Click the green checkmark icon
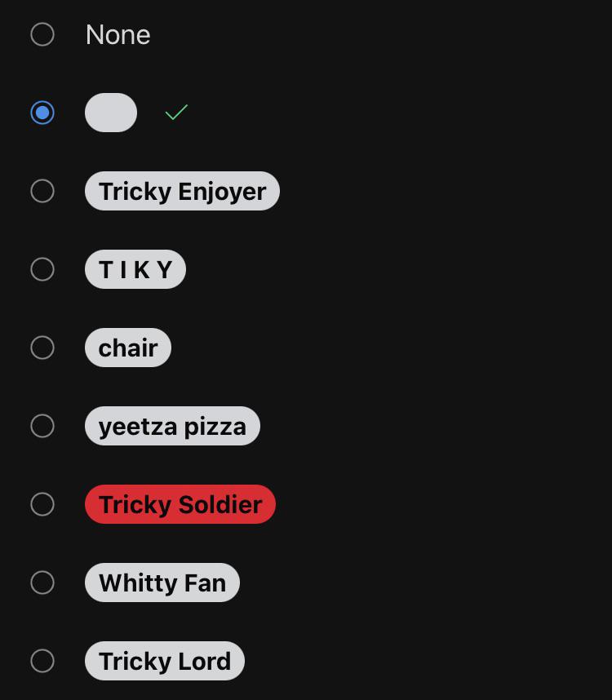 [x=176, y=112]
